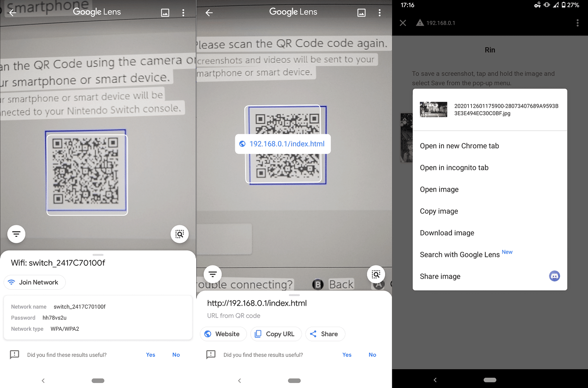
Task: Tap the filter icon in left Lens screen
Action: click(16, 234)
